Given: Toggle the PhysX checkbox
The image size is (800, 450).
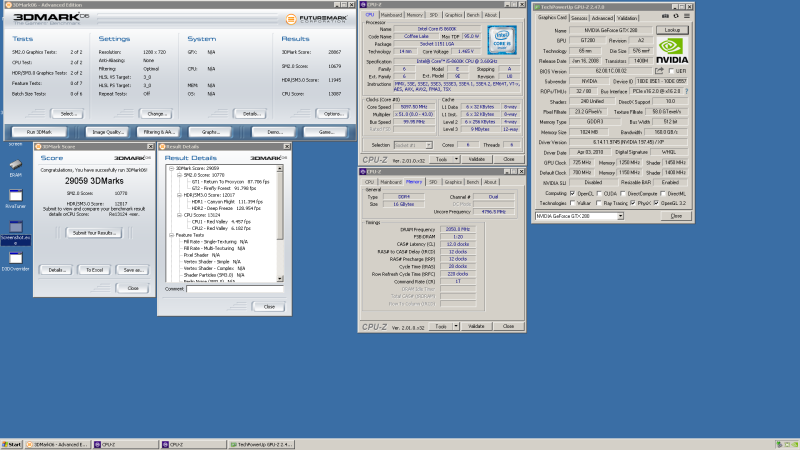Looking at the screenshot, I should click(633, 203).
